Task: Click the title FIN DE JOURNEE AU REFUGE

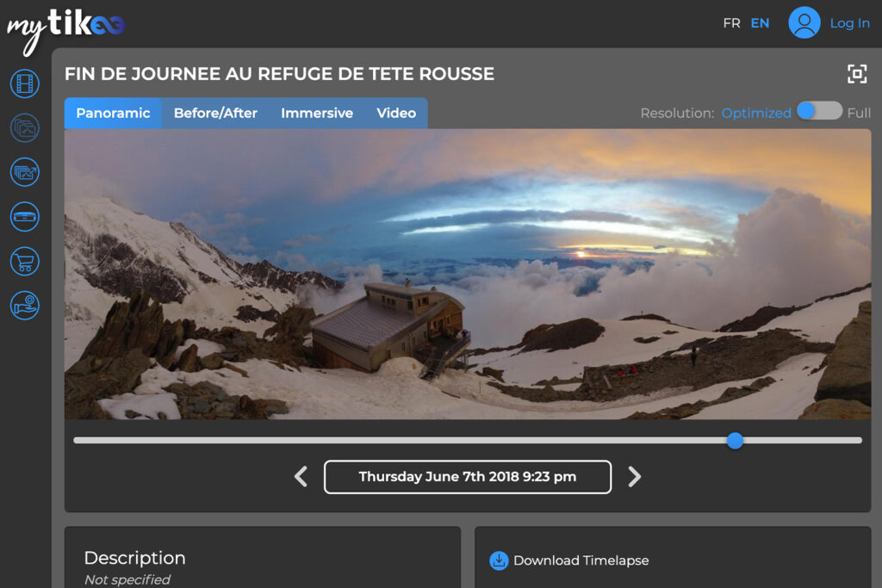Action: tap(279, 74)
